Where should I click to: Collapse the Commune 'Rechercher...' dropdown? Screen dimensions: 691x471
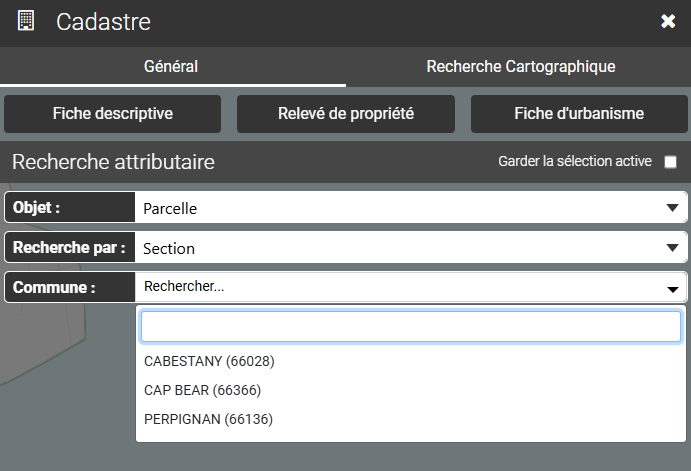click(x=400, y=287)
